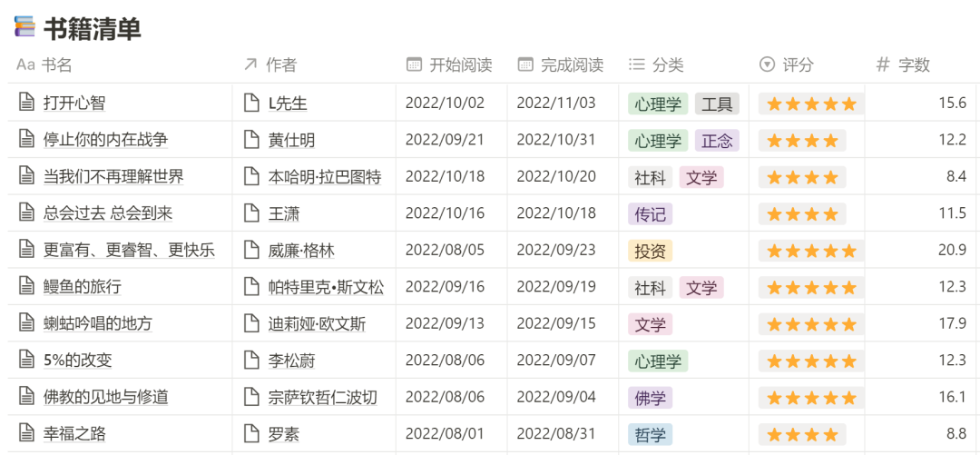
Task: Click the 工具 tag
Action: [717, 104]
